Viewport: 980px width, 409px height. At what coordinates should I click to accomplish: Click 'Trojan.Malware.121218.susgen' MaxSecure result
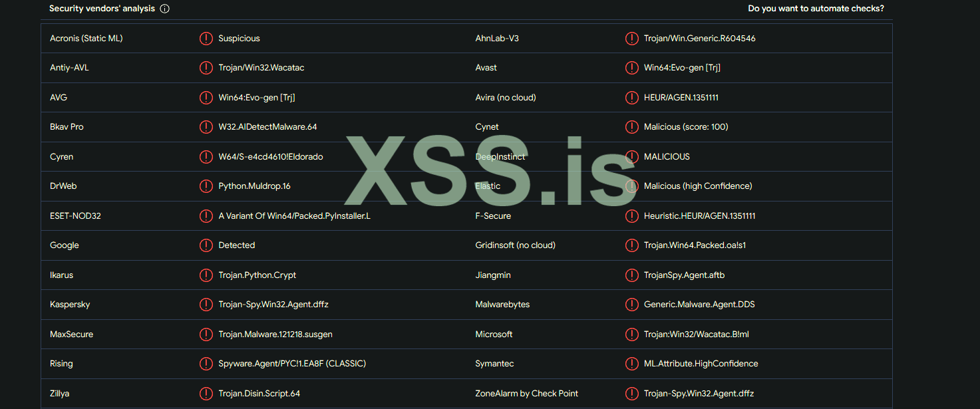[275, 335]
